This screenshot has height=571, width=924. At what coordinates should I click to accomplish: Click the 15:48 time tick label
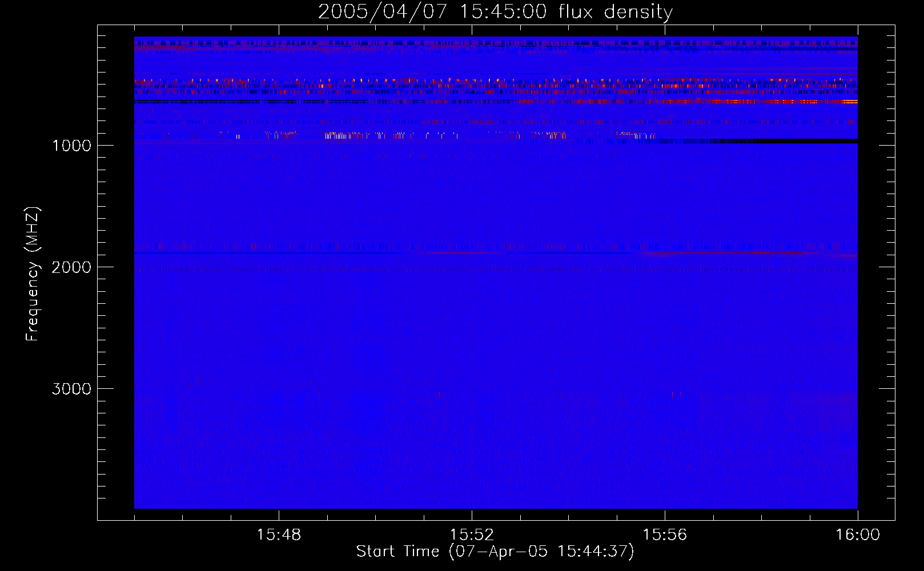[x=279, y=535]
